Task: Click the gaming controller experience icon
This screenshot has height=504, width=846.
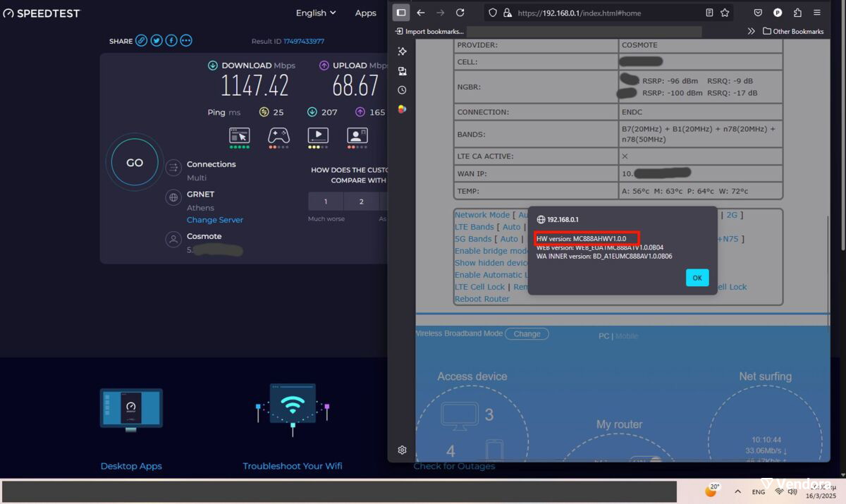Action: pos(278,135)
